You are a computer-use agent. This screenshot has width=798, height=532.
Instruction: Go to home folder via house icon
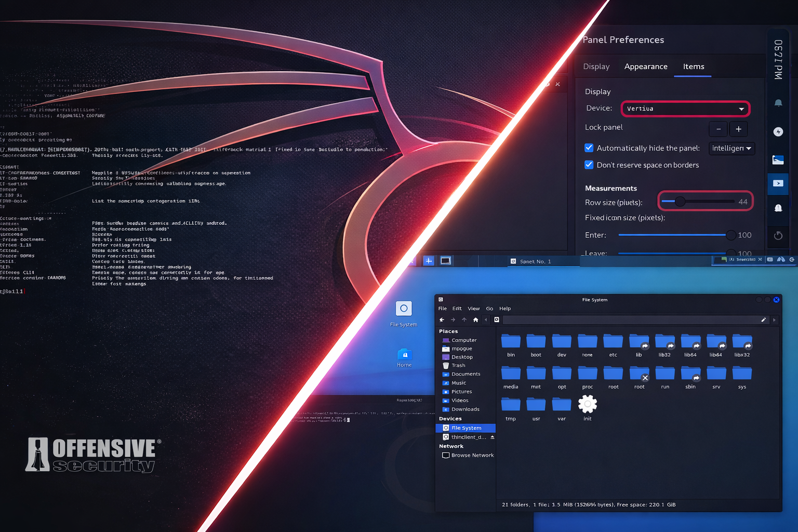click(475, 320)
